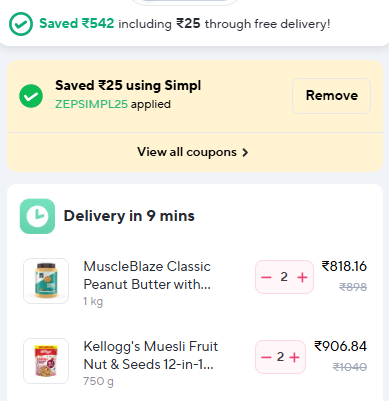Click the green savings checkmark circle icon
Screen dimensions: 389x401
pyautogui.click(x=21, y=24)
